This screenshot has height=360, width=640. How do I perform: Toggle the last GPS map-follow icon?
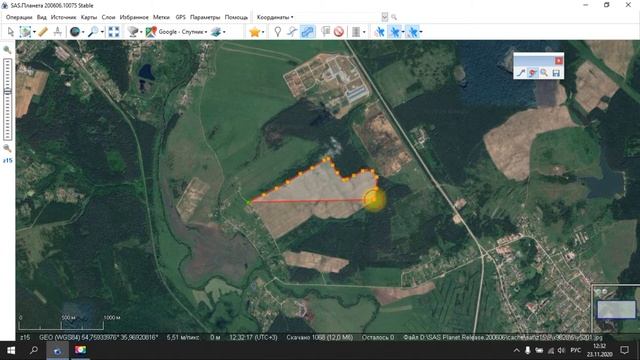[412, 31]
